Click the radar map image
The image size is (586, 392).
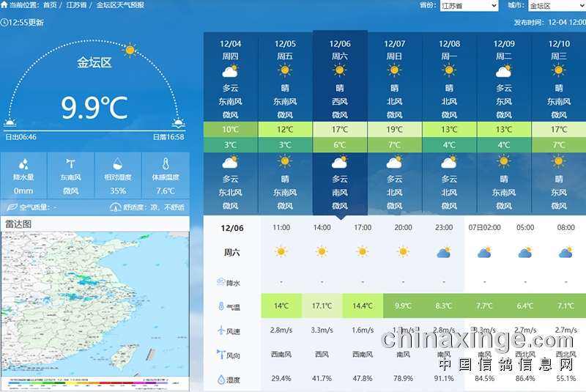coord(95,300)
